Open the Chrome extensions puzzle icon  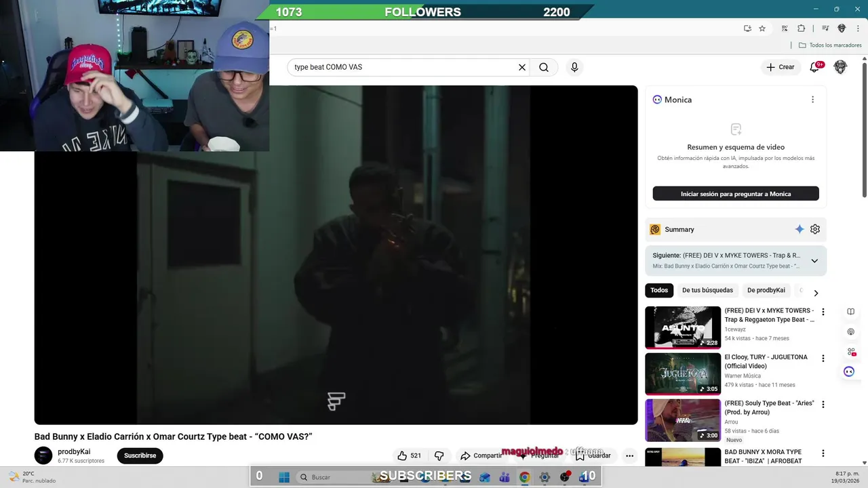click(801, 28)
